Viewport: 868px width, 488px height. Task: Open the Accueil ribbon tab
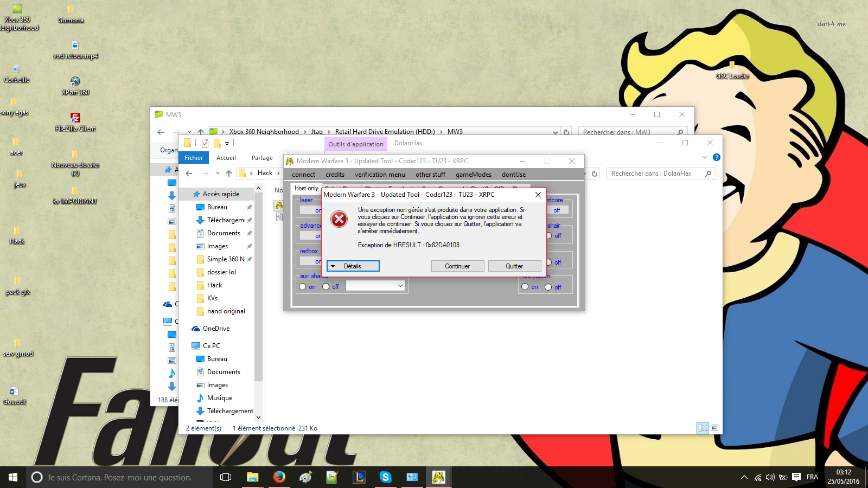click(226, 158)
